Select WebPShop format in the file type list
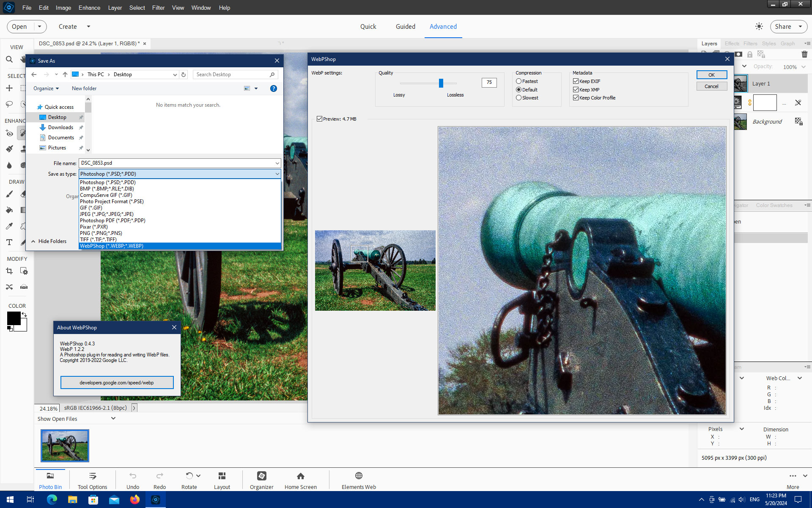 click(111, 246)
